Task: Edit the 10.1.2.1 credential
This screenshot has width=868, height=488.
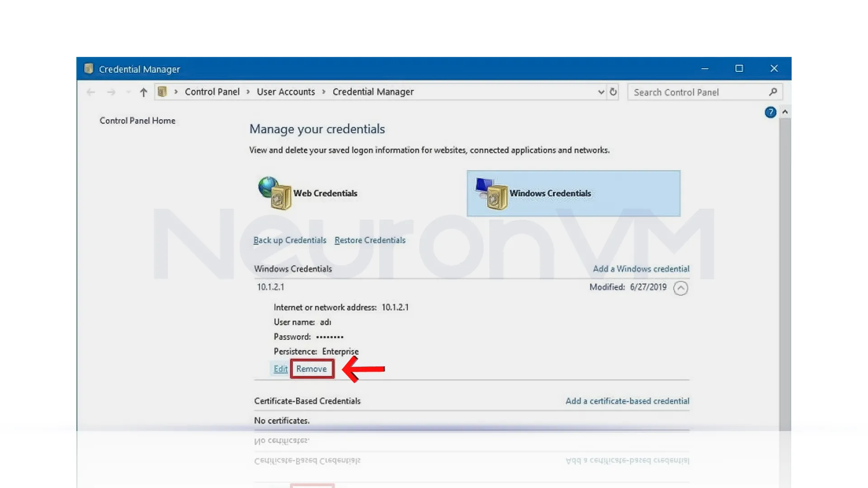Action: (x=280, y=369)
